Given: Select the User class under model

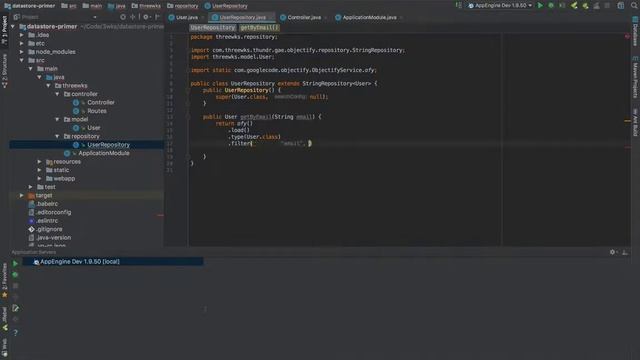Looking at the screenshot, I should pos(93,128).
